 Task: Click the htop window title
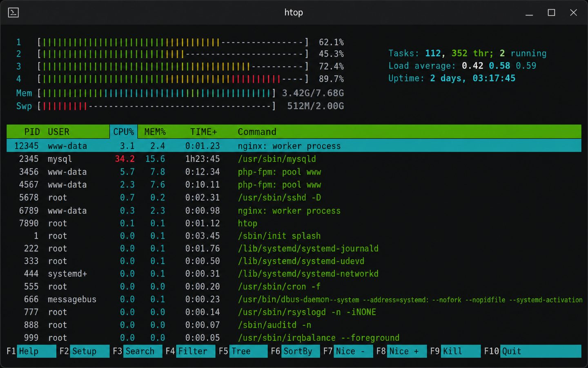pos(294,13)
